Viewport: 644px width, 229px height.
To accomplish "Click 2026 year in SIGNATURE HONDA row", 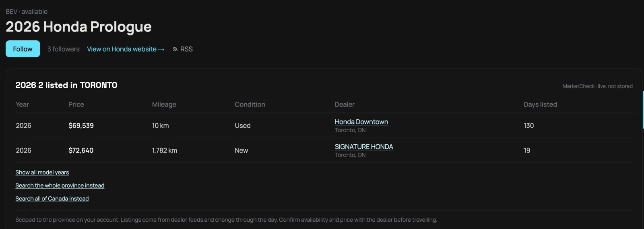I will pos(23,150).
